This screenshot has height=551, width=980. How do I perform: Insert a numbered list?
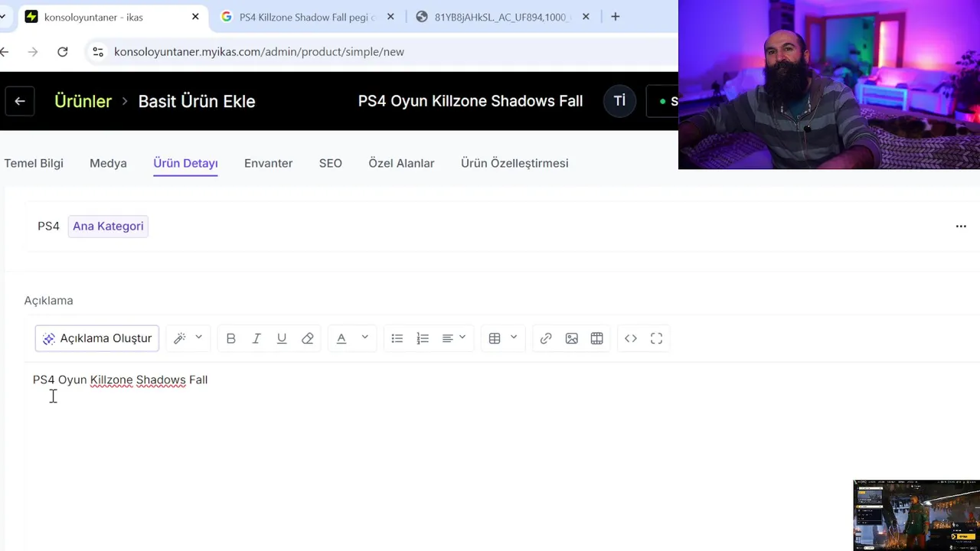(x=423, y=338)
